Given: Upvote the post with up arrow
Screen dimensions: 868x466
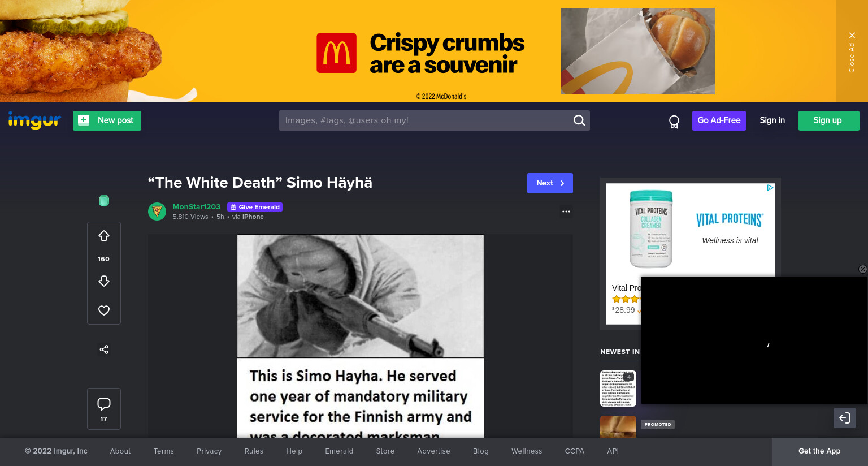Looking at the screenshot, I should [x=104, y=236].
